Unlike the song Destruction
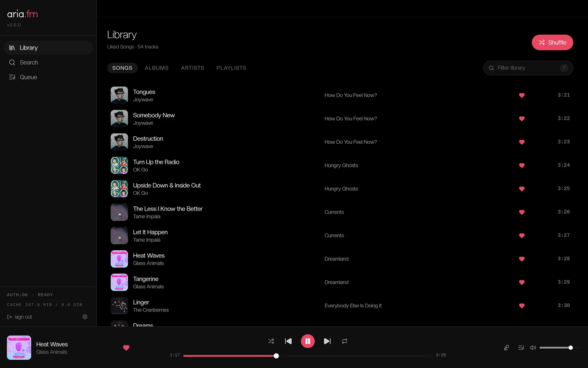The width and height of the screenshot is (588, 368). tap(522, 142)
